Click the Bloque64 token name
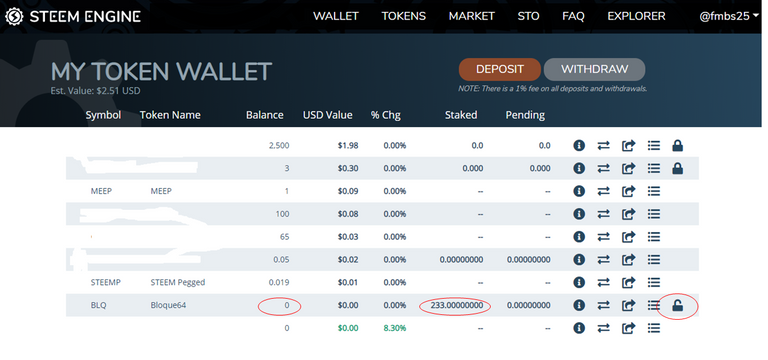This screenshot has height=360, width=768. tap(168, 306)
